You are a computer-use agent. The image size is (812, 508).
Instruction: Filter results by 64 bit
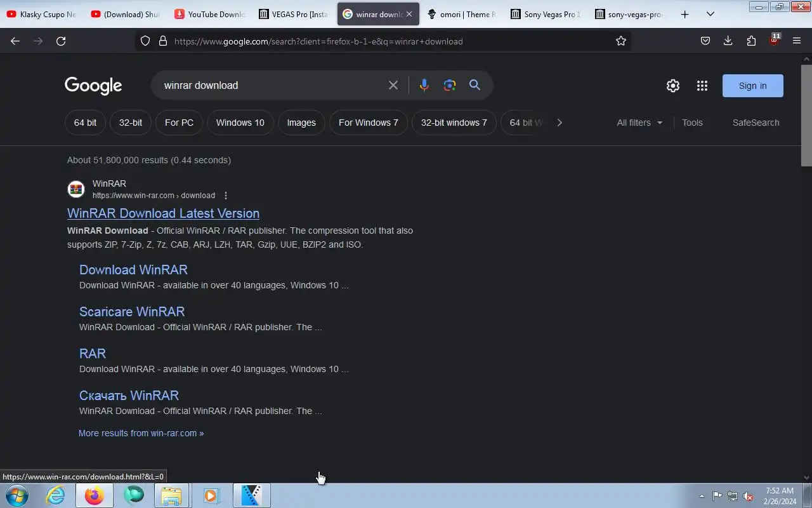coord(85,123)
